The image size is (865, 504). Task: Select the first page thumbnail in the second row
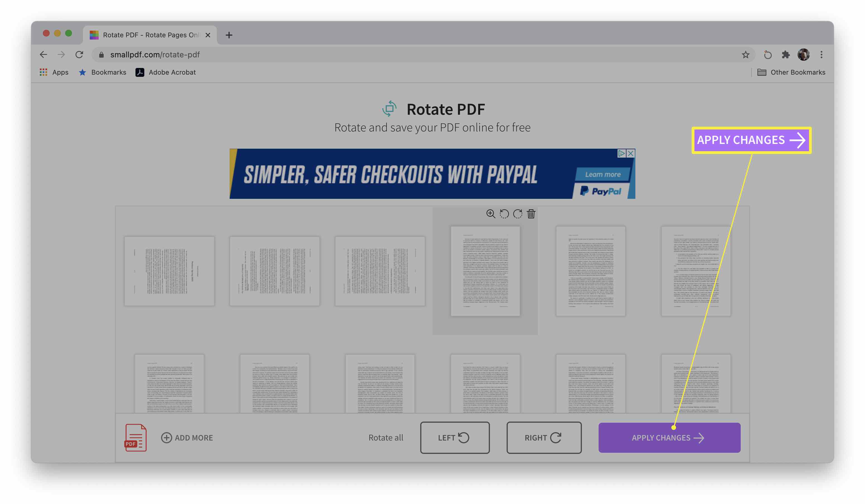click(x=169, y=384)
